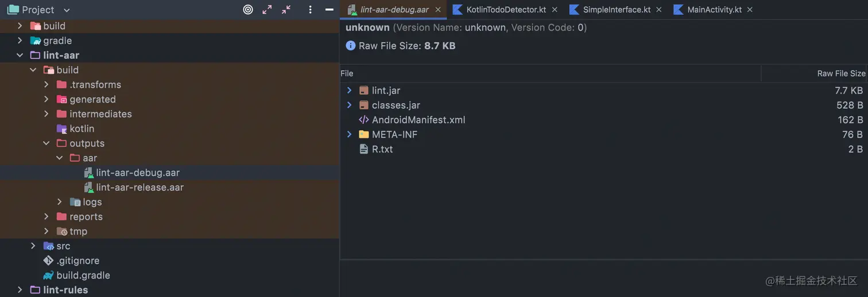Click the gradle folder icon
Viewport: 868px width, 297px height.
tap(35, 41)
